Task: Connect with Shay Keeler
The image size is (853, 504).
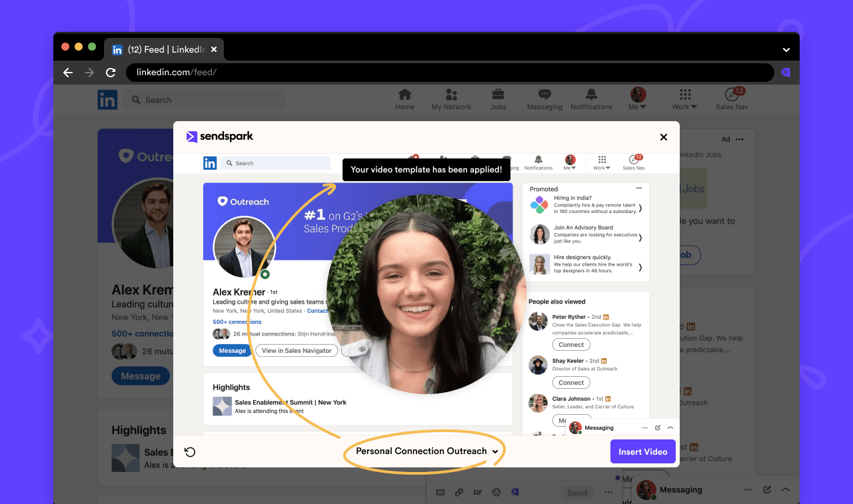Action: 571,383
